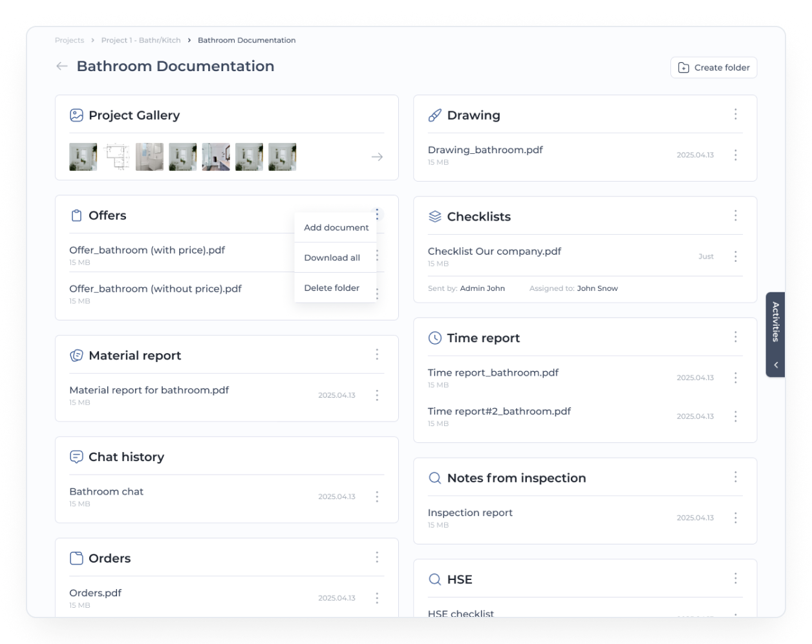
Task: Open Time report_bathroom.pdf
Action: (x=493, y=372)
